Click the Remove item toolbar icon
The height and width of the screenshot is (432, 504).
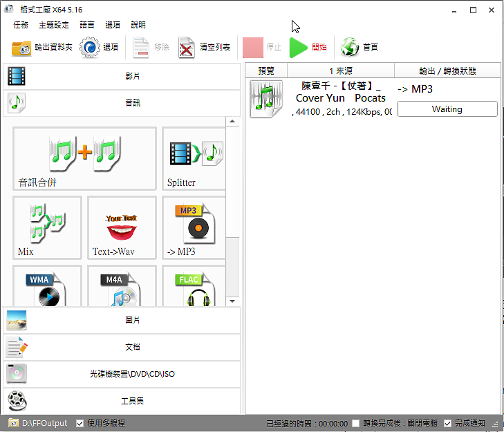141,48
